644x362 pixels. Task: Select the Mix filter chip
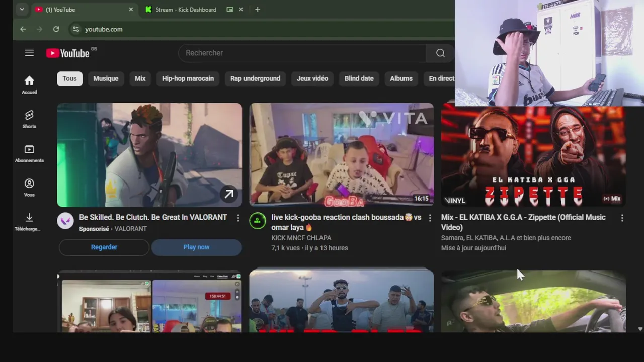click(x=140, y=78)
